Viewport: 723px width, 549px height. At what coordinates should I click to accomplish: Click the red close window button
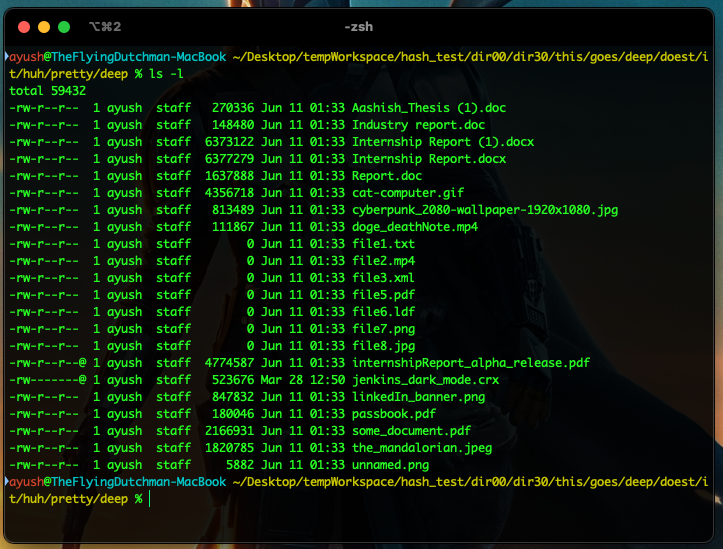[21, 26]
